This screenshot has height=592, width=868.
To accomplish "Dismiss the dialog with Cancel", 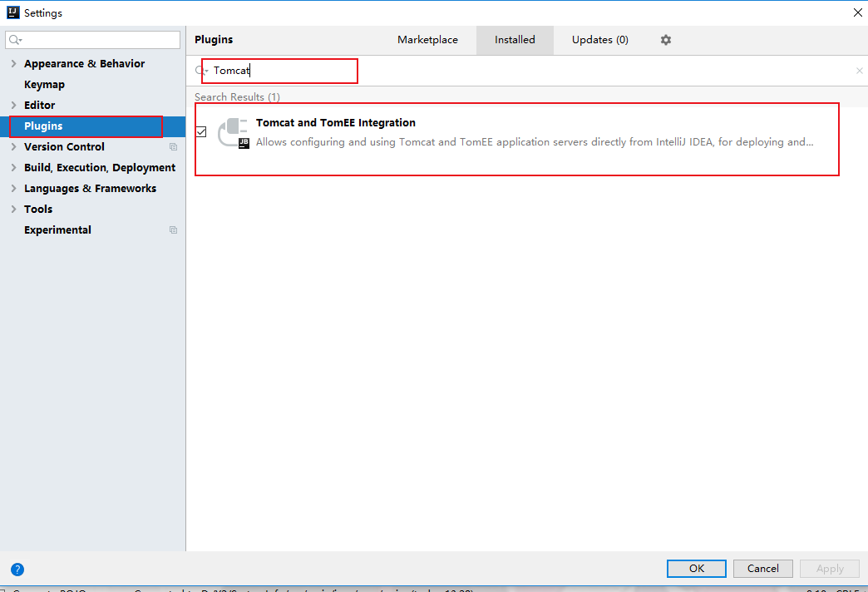I will 762,568.
